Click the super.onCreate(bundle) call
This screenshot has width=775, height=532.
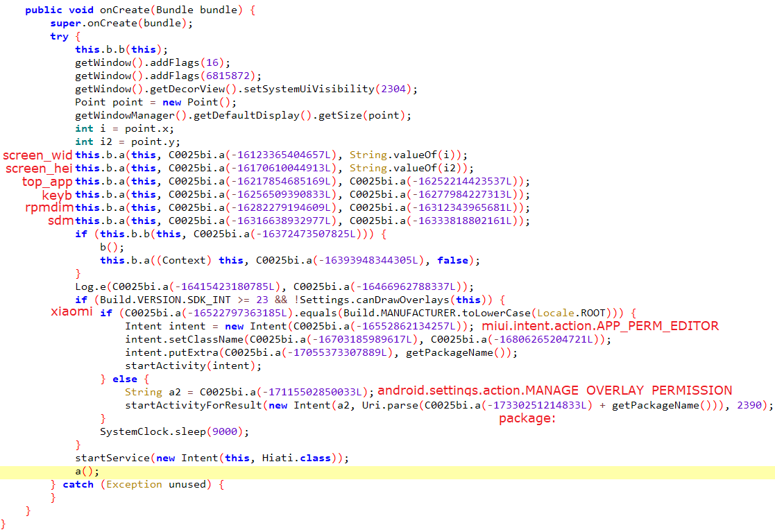point(121,23)
